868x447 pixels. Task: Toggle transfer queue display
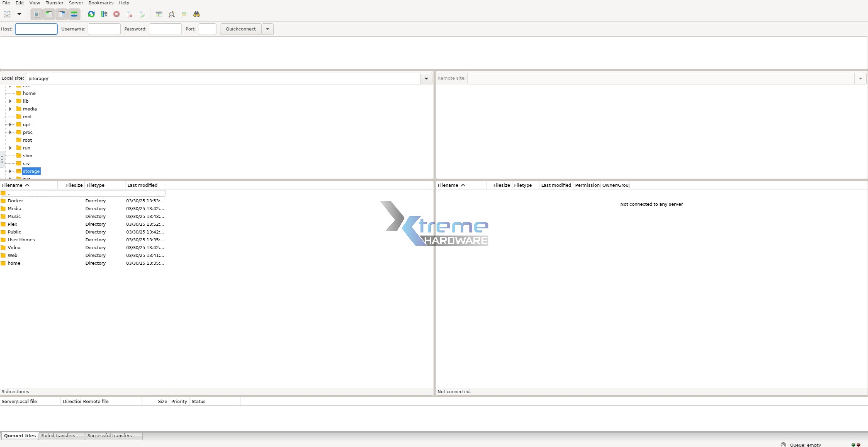pos(74,14)
